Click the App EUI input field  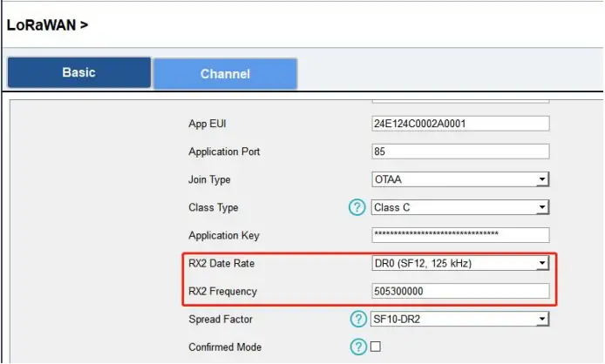[460, 124]
